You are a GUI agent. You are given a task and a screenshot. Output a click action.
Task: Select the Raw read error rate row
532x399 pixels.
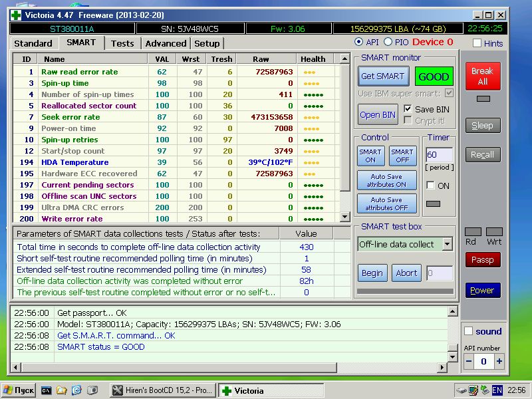[x=176, y=72]
